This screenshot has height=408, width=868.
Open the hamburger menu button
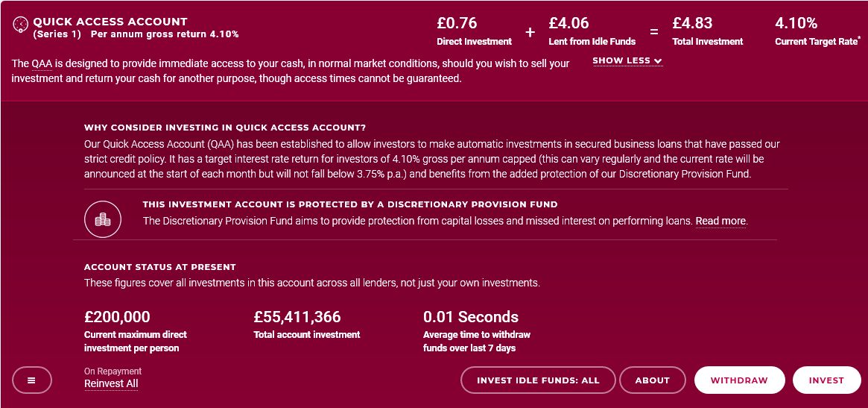click(31, 380)
